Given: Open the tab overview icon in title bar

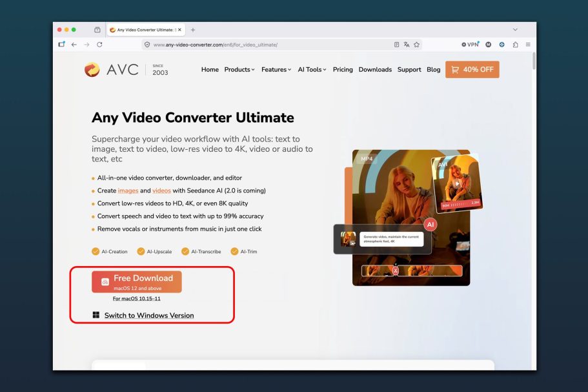Looking at the screenshot, I should click(97, 30).
